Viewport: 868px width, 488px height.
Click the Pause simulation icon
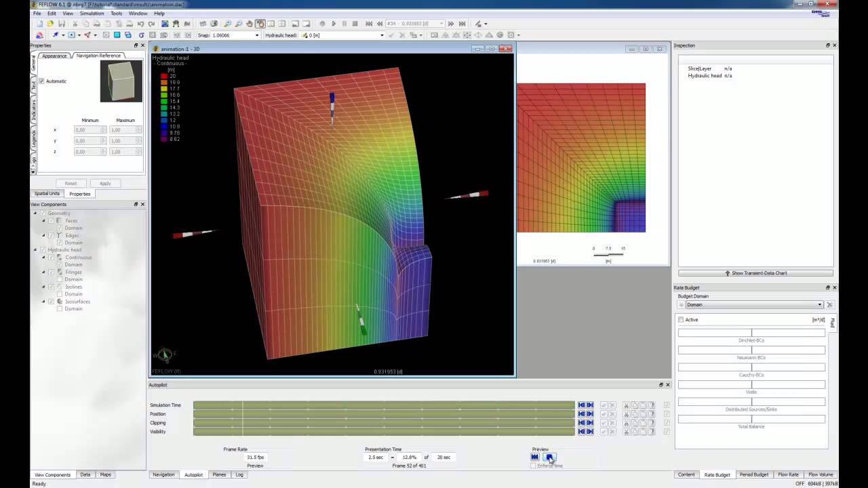344,24
